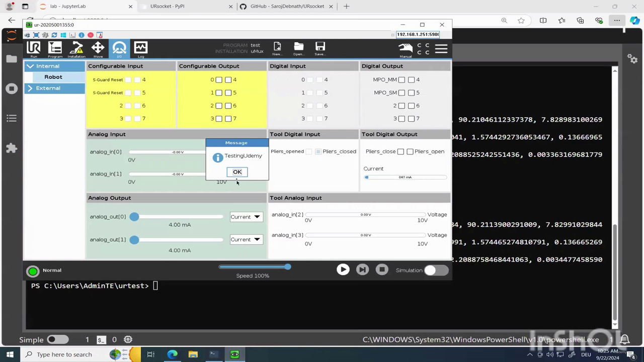The height and width of the screenshot is (362, 644).
Task: Open the Run screen in PolyScope
Action: click(x=34, y=49)
